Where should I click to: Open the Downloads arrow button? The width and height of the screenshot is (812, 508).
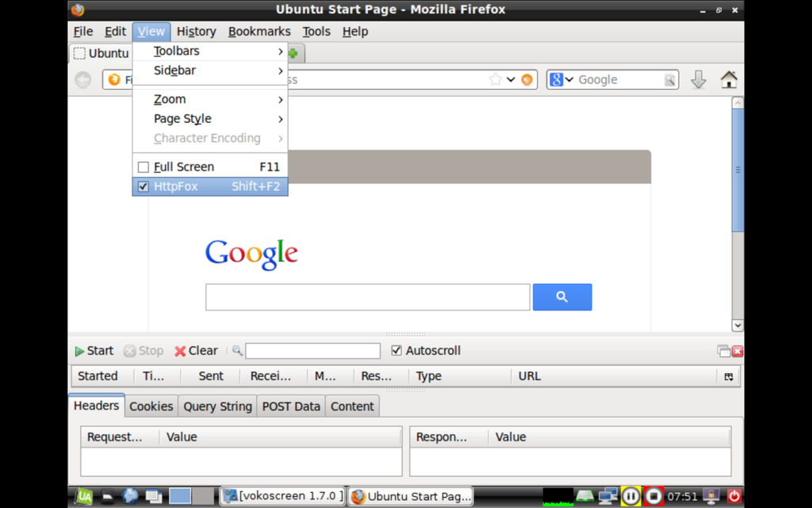pyautogui.click(x=699, y=79)
